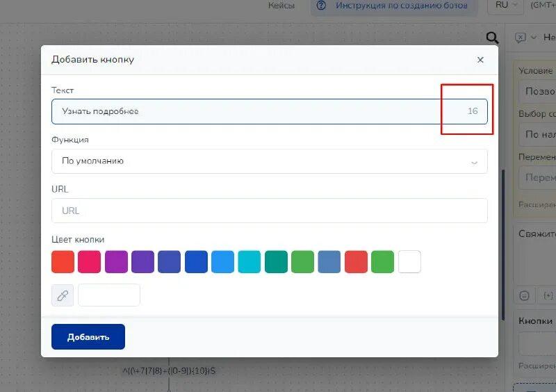Open the RU language dropdown
Viewport: 556px width, 392px height.
(506, 6)
